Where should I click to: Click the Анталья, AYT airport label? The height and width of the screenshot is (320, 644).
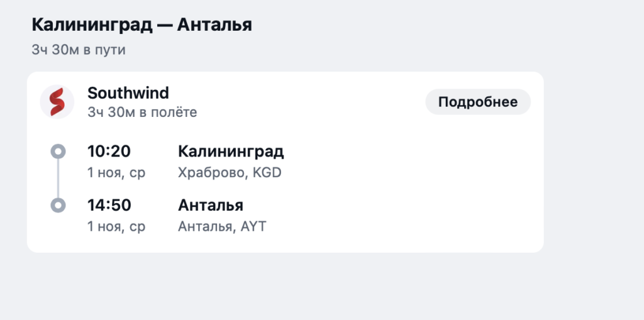[222, 226]
